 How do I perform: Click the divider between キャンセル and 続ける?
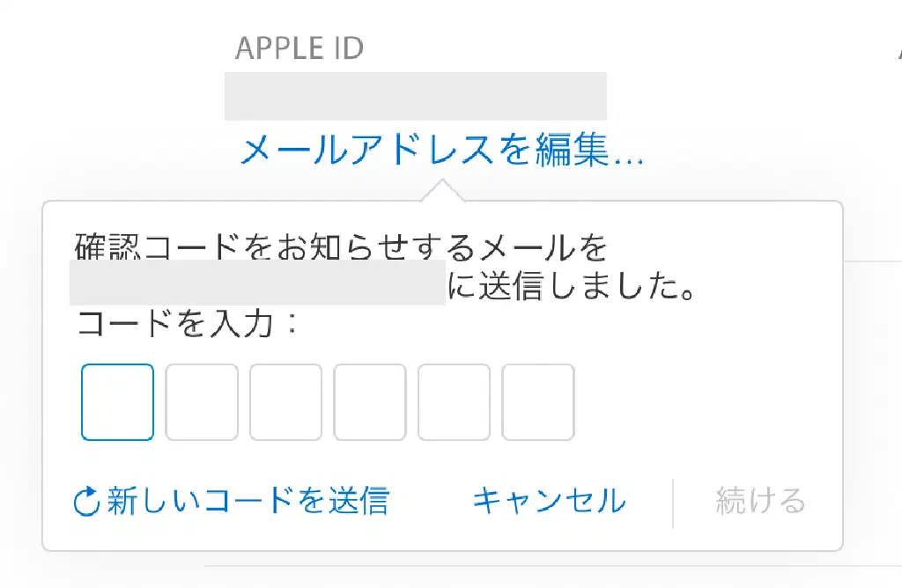(x=673, y=502)
